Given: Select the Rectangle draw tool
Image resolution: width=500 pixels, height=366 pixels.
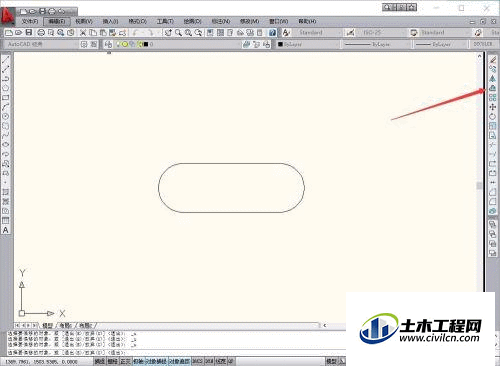Looking at the screenshot, I should pos(6,98).
